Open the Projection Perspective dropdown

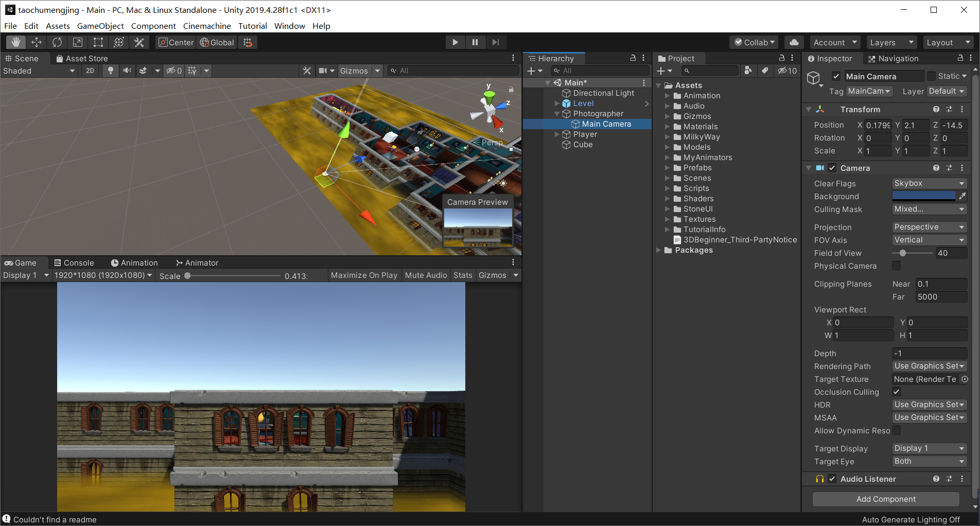point(929,227)
